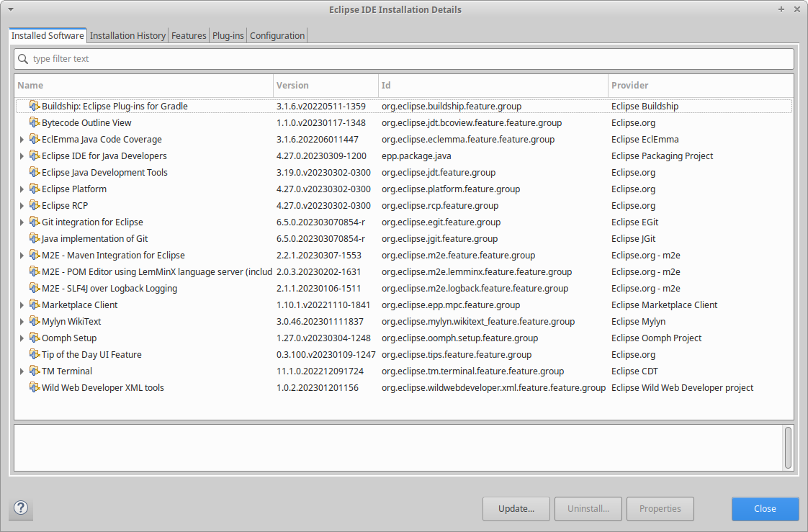The image size is (808, 532).
Task: Click the Eclipse IDE for Java Developers icon
Action: [35, 155]
